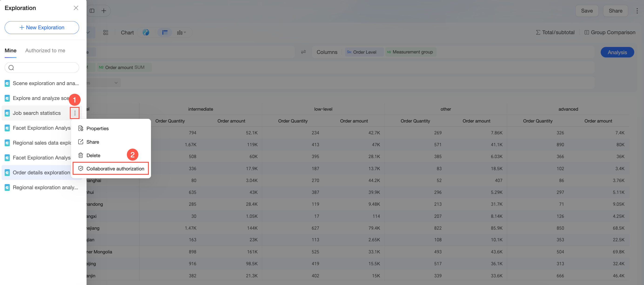Click Order Quantity header under intermediate
The height and width of the screenshot is (285, 644).
tap(170, 121)
